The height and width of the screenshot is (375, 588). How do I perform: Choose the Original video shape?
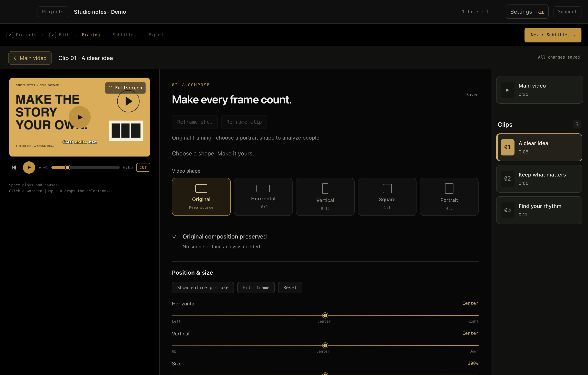[x=201, y=197]
